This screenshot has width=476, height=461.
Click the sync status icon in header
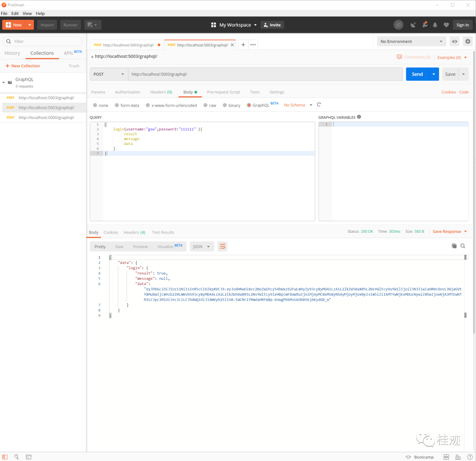pos(398,25)
